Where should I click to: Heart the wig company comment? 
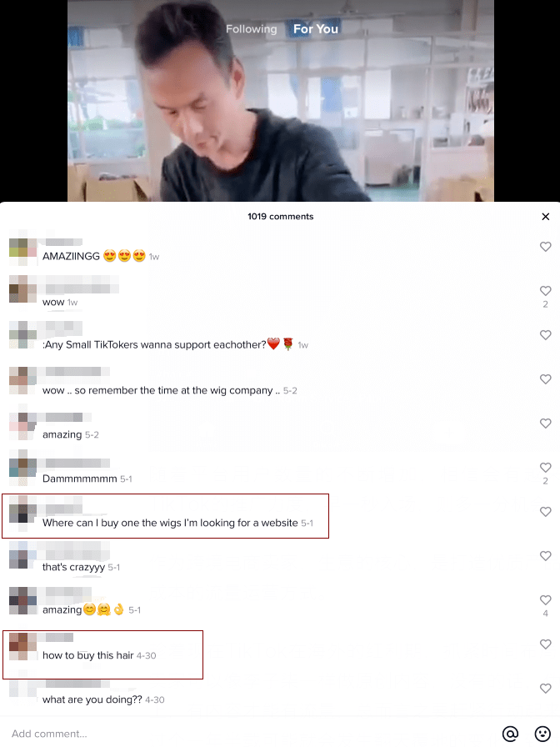[545, 379]
